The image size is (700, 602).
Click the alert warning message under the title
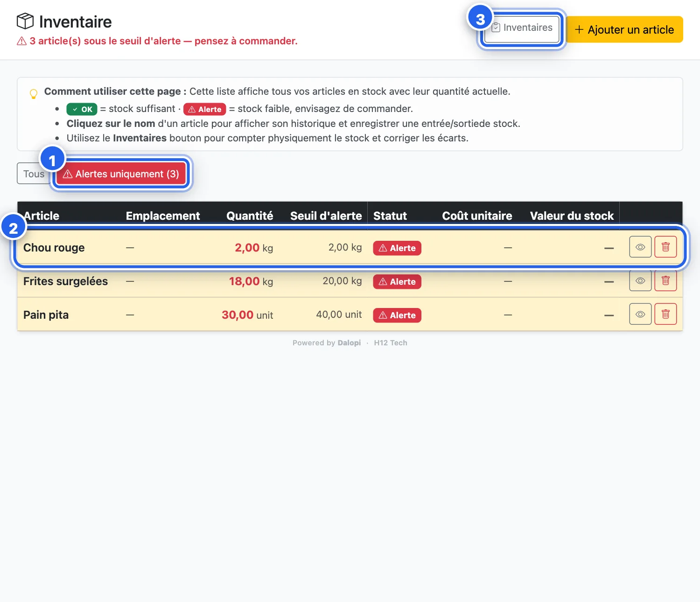tap(157, 41)
